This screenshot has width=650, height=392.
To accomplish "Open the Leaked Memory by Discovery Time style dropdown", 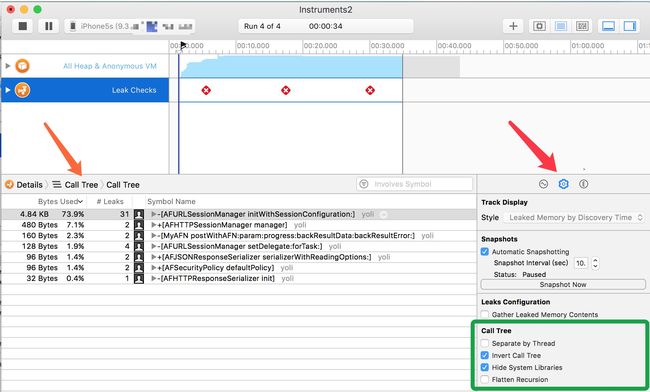I will tap(575, 218).
